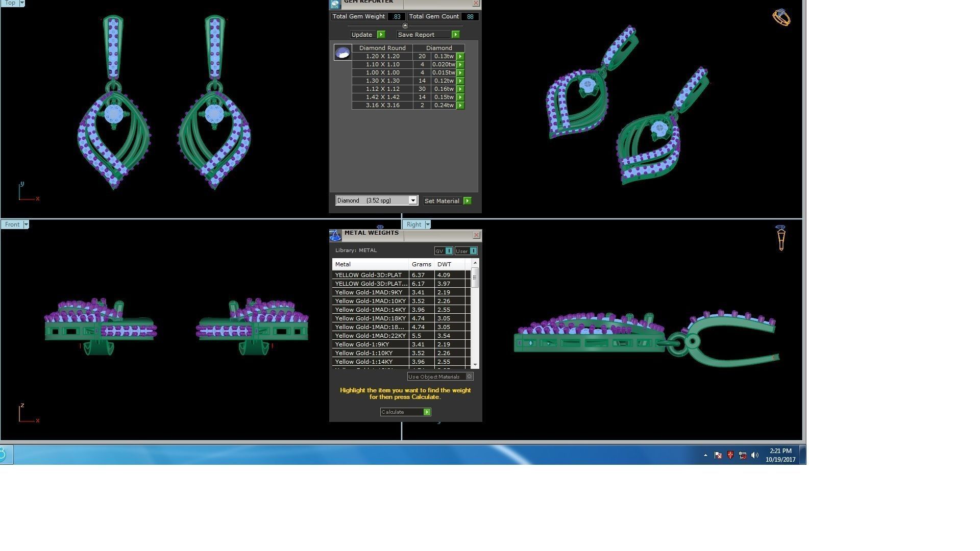
Task: Click the round diamond gem thumbnail
Action: click(342, 52)
